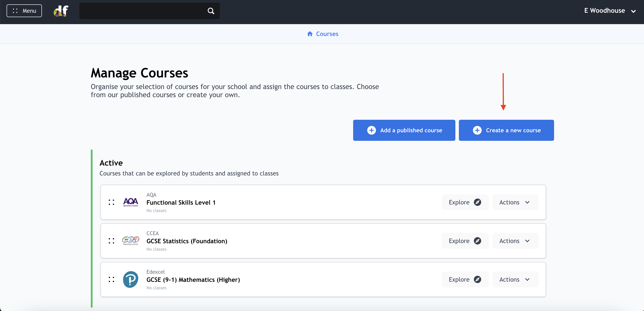Open the main Menu button

point(24,11)
